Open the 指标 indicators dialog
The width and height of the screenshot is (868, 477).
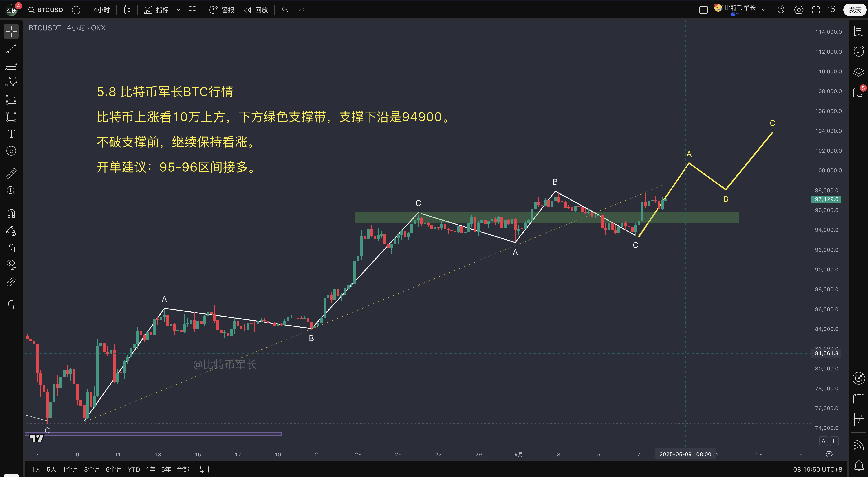[156, 10]
